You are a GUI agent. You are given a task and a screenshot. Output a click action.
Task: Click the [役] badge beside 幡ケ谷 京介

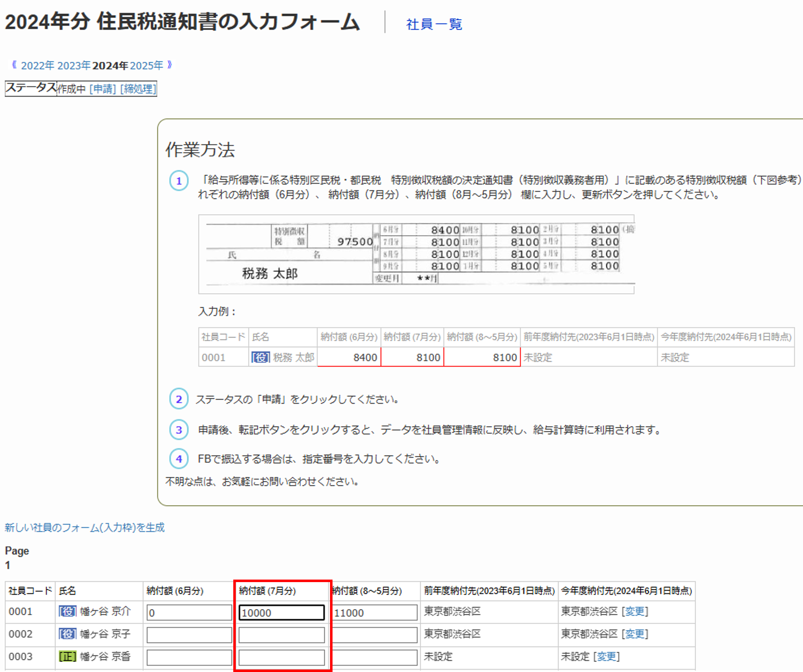point(68,611)
